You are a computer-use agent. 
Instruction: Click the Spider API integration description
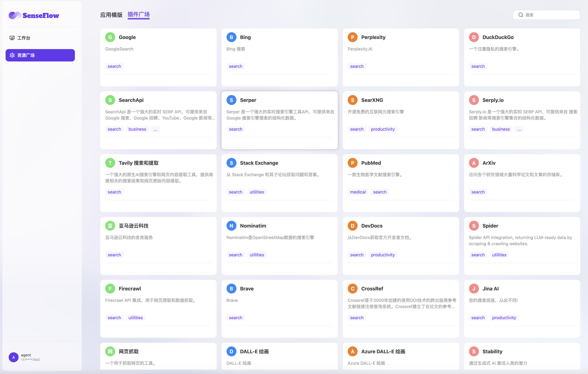point(520,240)
